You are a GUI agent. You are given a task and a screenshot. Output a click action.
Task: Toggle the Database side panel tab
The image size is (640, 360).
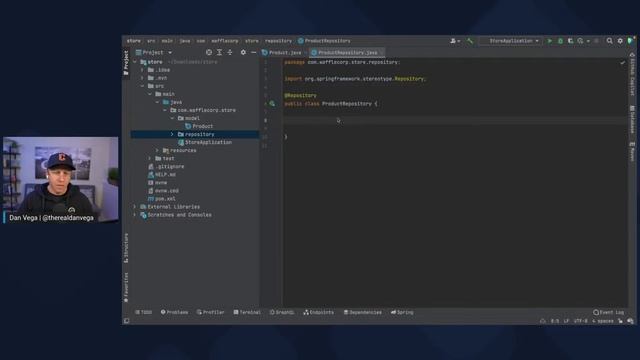tap(632, 119)
